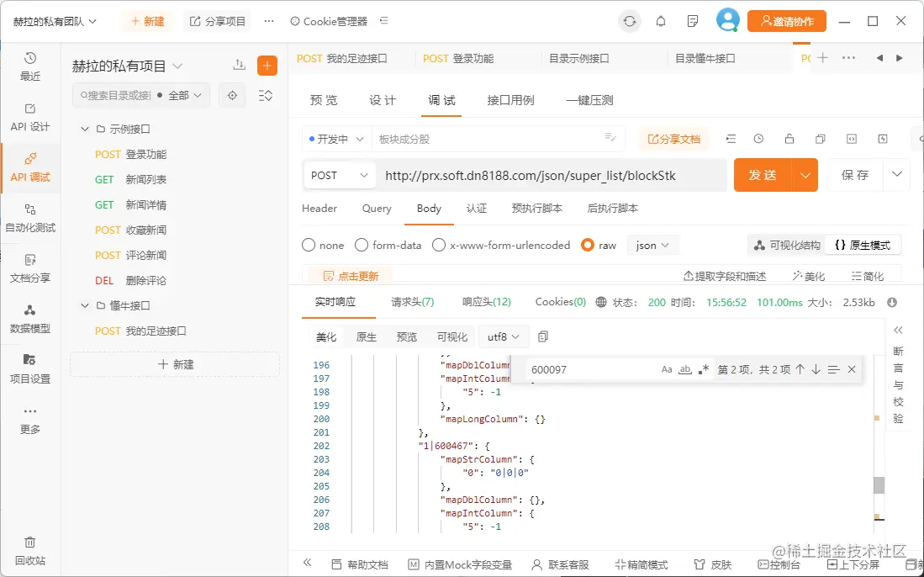Screen dimensions: 924x577
Task: Switch to the 设计 tab
Action: click(383, 100)
